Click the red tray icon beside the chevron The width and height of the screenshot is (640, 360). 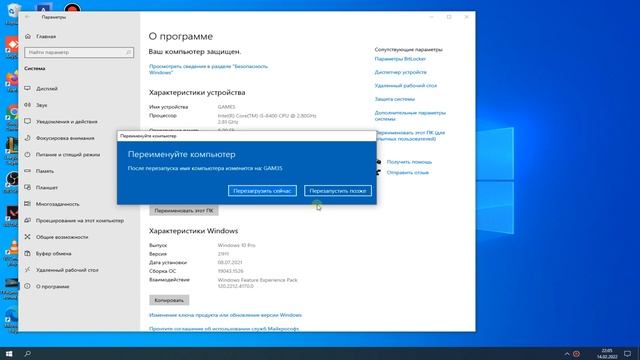576,354
